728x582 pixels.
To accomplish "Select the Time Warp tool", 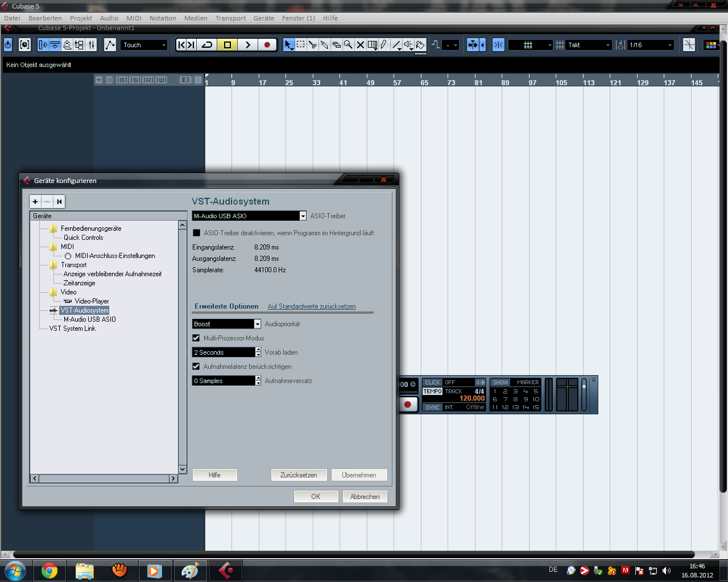I will click(373, 44).
